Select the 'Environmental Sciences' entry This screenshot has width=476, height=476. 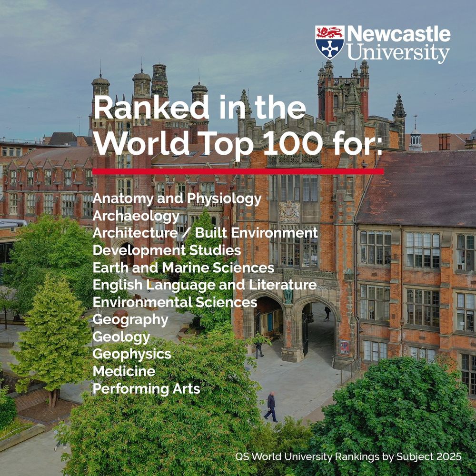pos(175,303)
